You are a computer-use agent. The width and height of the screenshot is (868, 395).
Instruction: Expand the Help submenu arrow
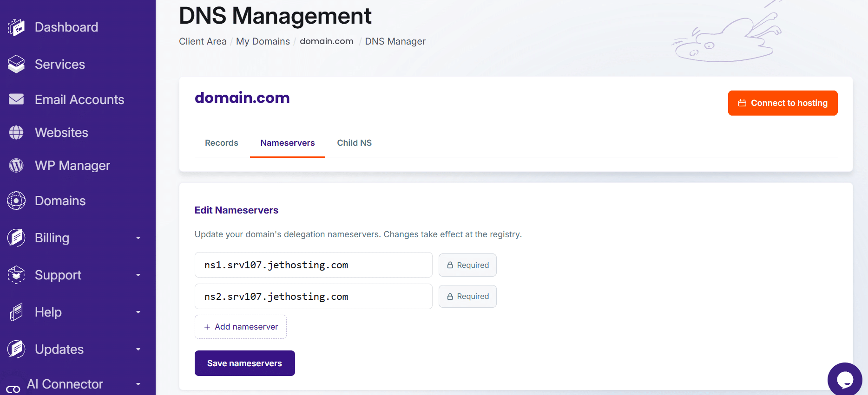138,312
